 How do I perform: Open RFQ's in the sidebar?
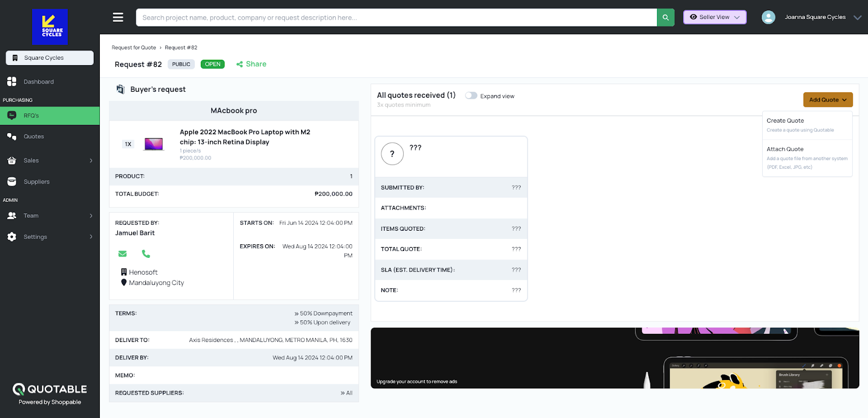coord(50,116)
